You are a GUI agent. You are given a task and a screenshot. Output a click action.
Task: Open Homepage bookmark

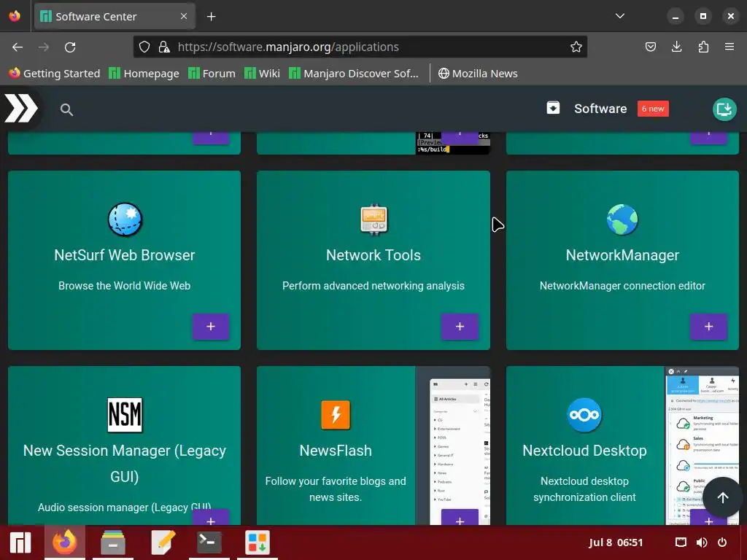pos(144,74)
